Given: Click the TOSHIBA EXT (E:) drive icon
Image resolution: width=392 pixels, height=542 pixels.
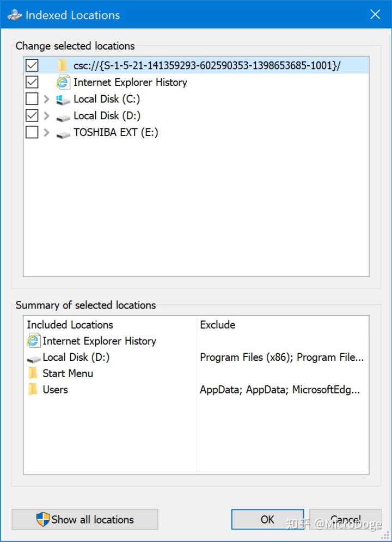Looking at the screenshot, I should coord(63,134).
